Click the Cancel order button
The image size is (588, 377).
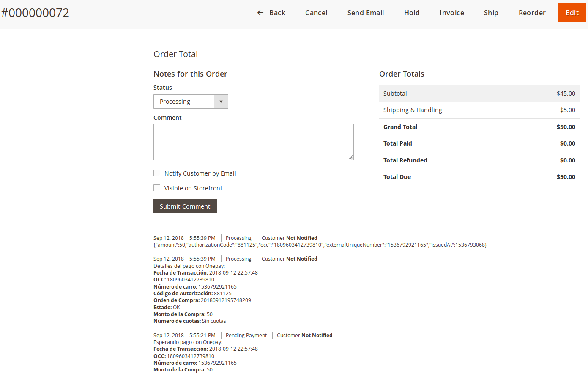(x=316, y=13)
